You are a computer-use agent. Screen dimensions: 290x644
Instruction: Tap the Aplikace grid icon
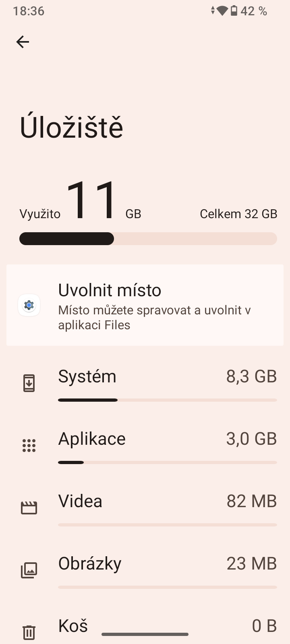pos(29,445)
